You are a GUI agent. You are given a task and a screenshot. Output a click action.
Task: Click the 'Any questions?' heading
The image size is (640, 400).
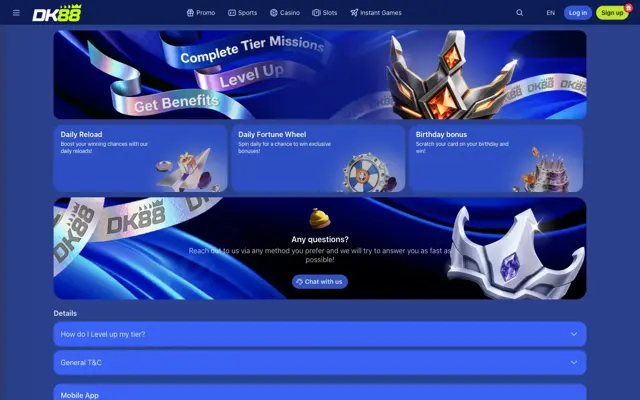click(x=320, y=239)
